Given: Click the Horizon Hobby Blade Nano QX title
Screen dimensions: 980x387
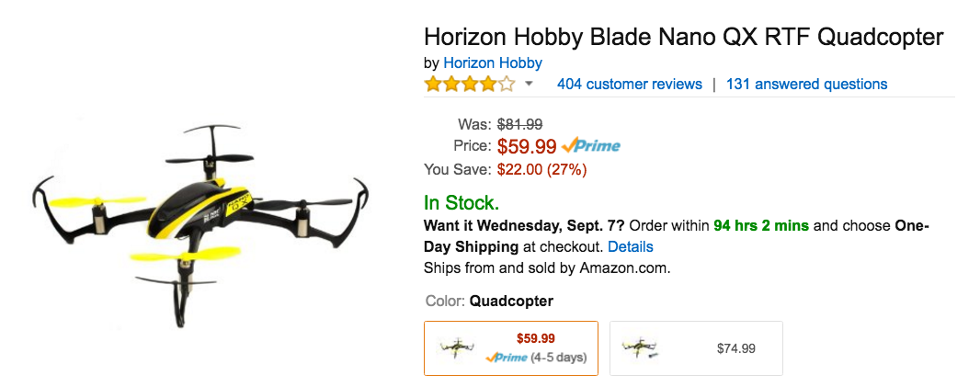Looking at the screenshot, I should 683,37.
